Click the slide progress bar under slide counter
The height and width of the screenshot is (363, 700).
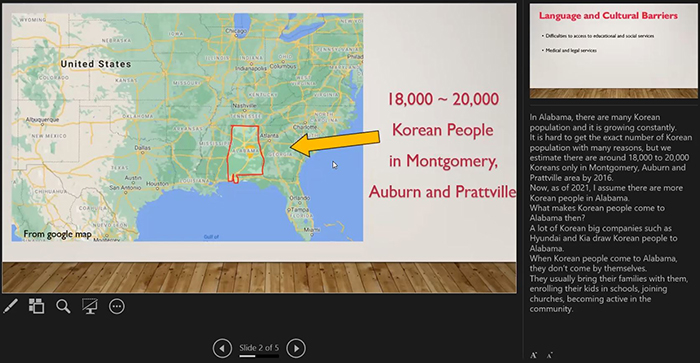pyautogui.click(x=259, y=356)
